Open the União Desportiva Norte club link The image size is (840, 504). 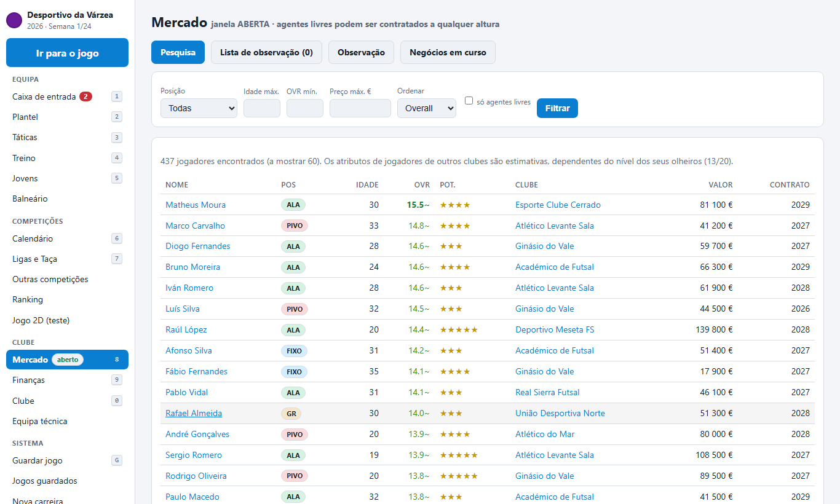(560, 413)
